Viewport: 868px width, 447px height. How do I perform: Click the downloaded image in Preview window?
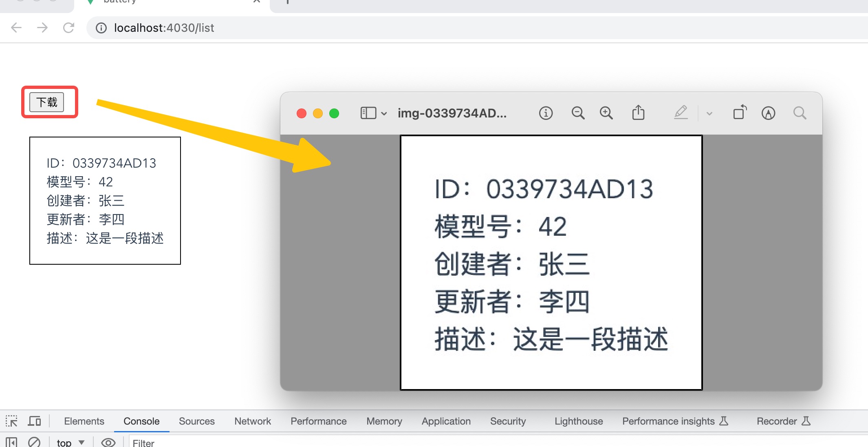[x=551, y=263]
